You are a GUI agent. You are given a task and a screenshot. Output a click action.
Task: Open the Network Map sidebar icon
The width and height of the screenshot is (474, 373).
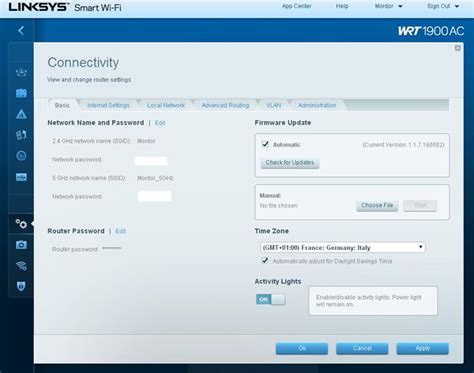(x=21, y=72)
